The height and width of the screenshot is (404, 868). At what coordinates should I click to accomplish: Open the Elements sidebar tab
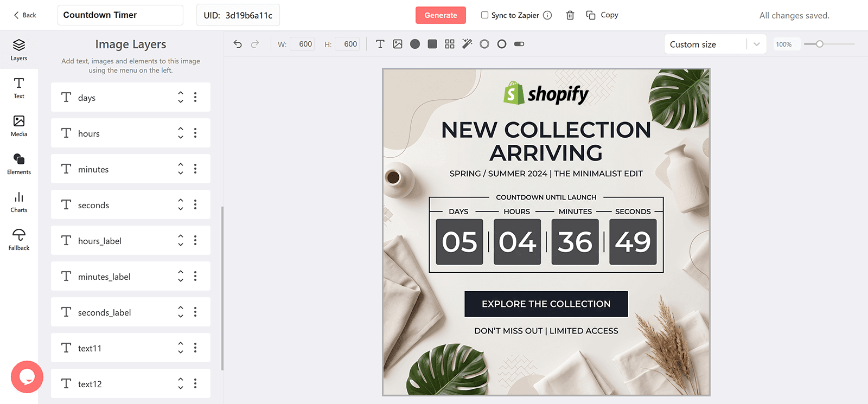(x=19, y=164)
